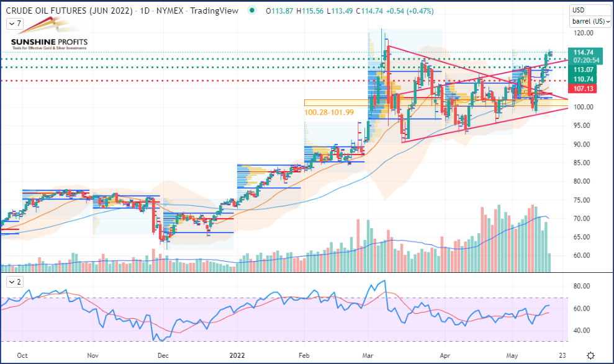The width and height of the screenshot is (614, 364).
Task: Click the 100.28-101.99 orange zone label
Action: click(329, 112)
